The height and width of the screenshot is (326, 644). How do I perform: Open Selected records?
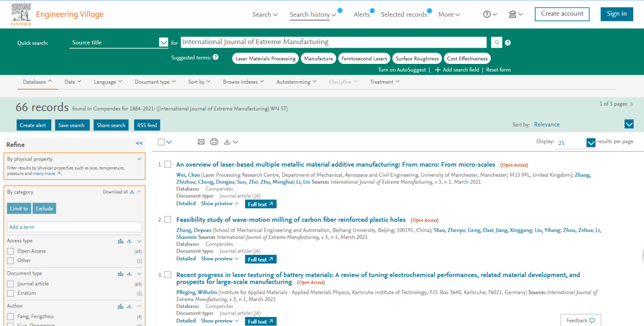[404, 14]
